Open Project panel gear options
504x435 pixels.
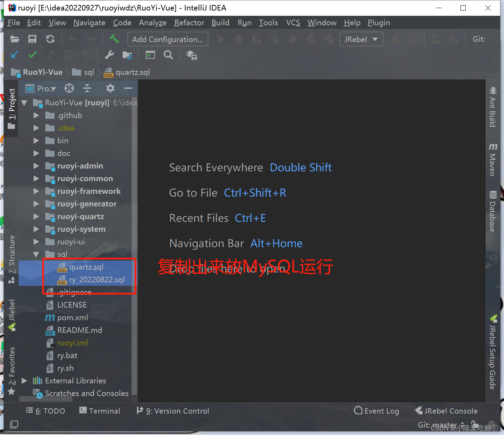coord(110,88)
